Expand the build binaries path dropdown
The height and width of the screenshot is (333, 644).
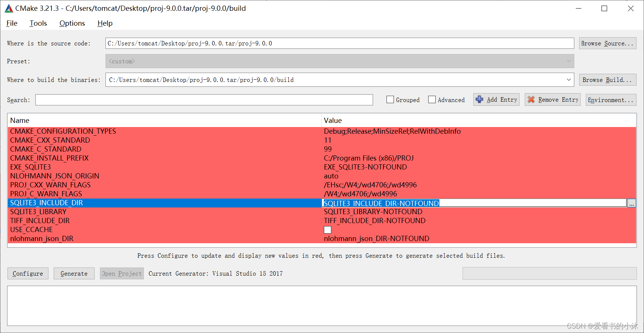click(x=569, y=80)
